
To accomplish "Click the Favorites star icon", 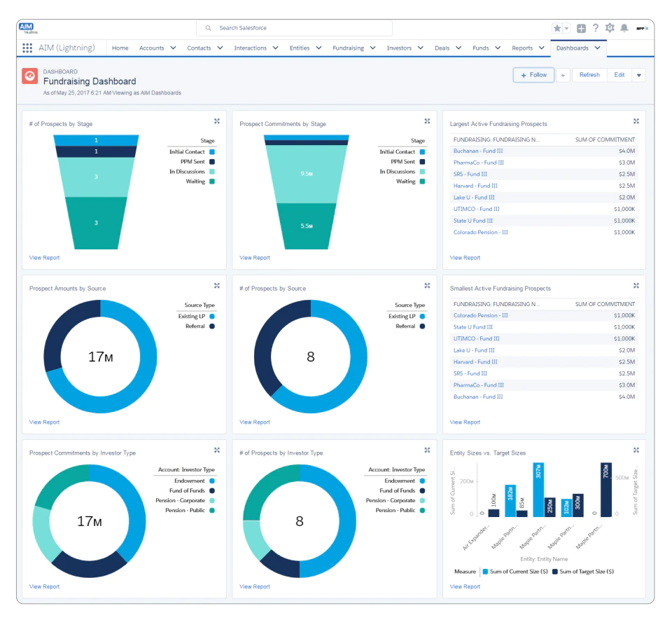I will (x=556, y=28).
